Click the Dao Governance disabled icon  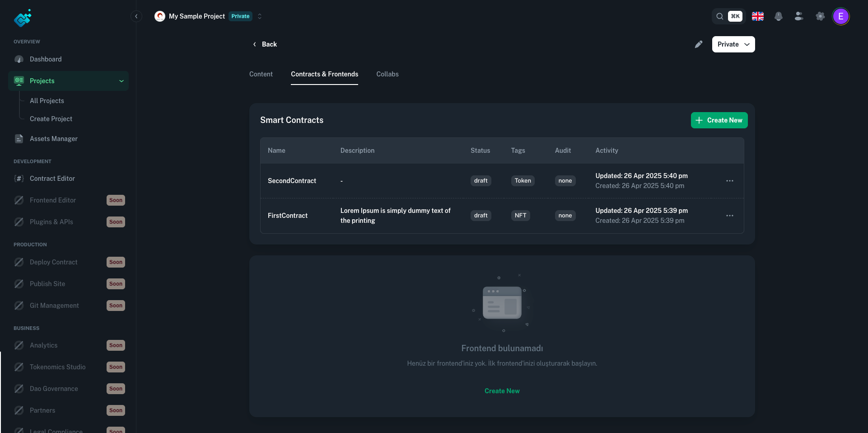19,389
